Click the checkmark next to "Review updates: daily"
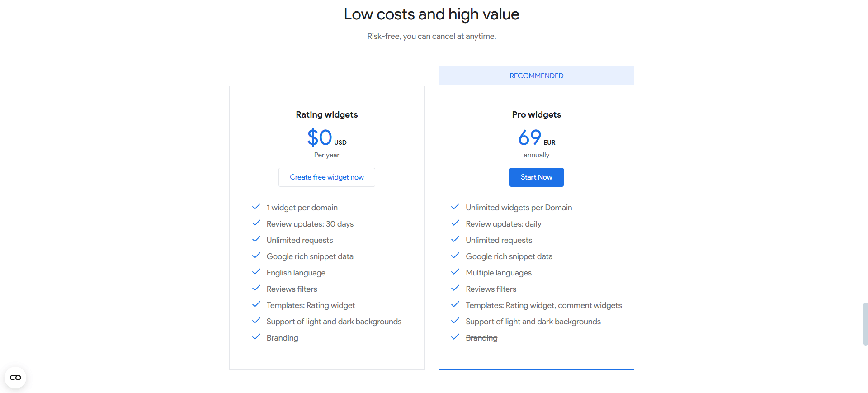This screenshot has height=393, width=868. coord(455,223)
